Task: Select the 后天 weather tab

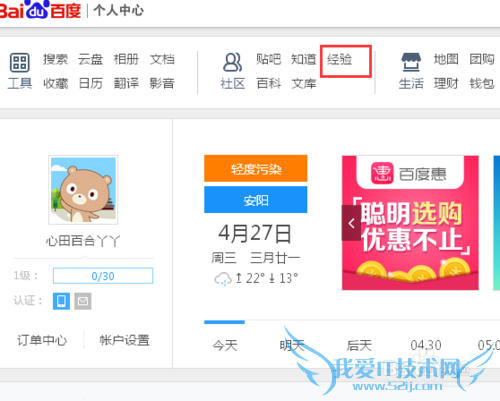Action: (x=359, y=345)
